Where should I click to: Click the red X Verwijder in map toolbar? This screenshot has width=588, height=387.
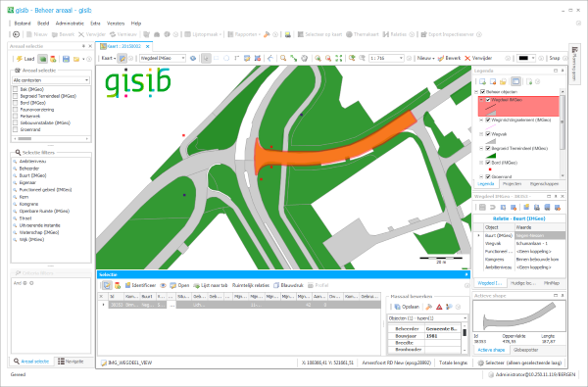tap(467, 58)
